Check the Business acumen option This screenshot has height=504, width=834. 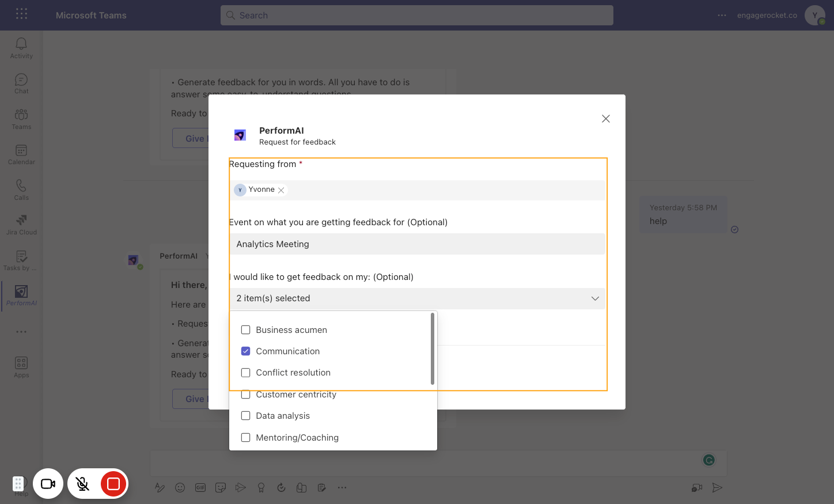[x=245, y=330]
